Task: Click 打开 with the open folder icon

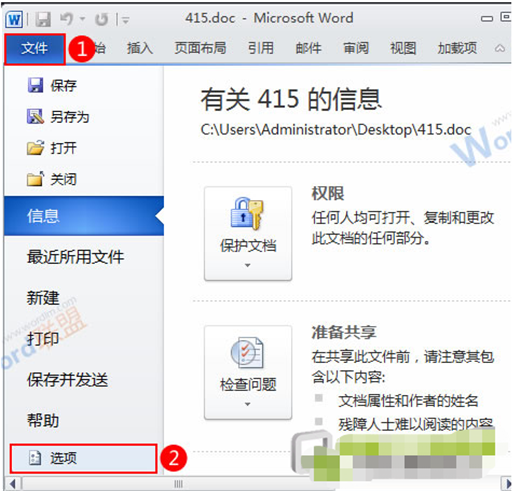Action: pyautogui.click(x=52, y=148)
